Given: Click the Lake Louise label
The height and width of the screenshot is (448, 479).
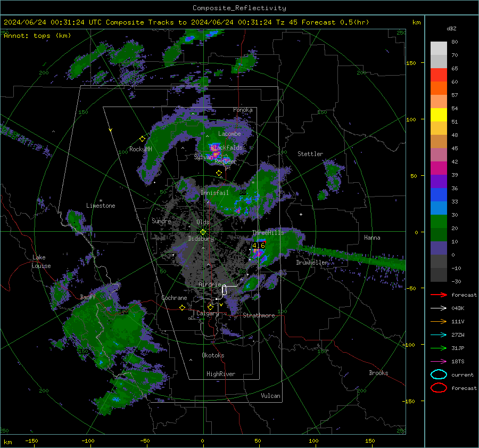Looking at the screenshot, I should click(42, 262).
